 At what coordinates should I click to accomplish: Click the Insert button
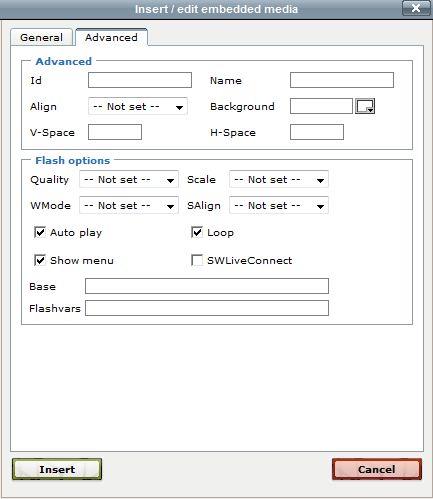pos(57,469)
